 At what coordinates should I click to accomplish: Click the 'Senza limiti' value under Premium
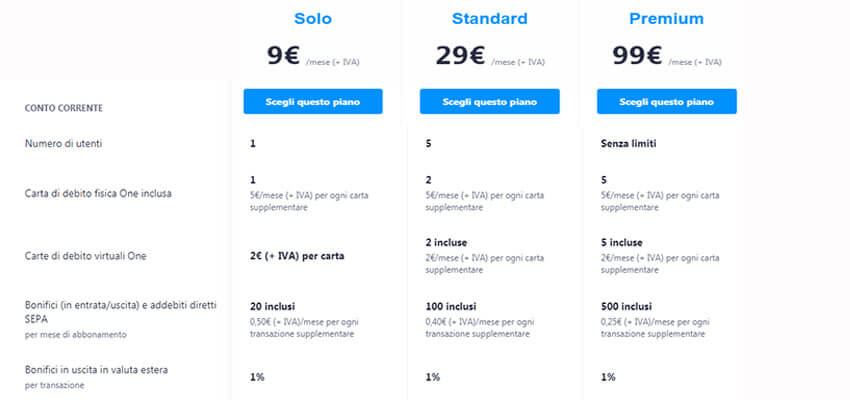(x=630, y=144)
